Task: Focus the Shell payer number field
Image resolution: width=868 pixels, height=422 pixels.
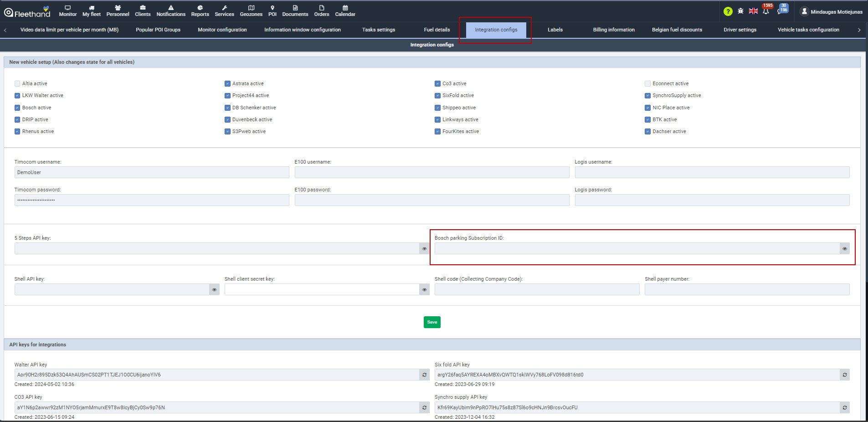Action: click(747, 289)
